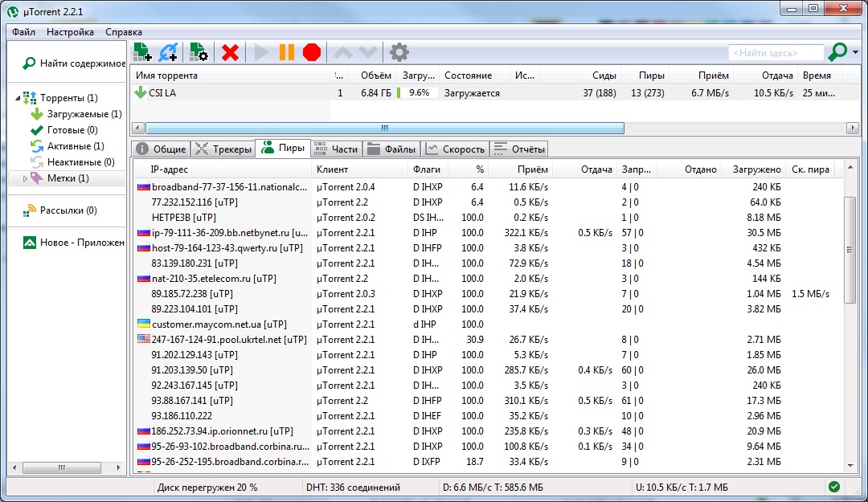The width and height of the screenshot is (868, 502).
Task: Open the Новое - Приложения sidebar item
Action: pyautogui.click(x=74, y=243)
